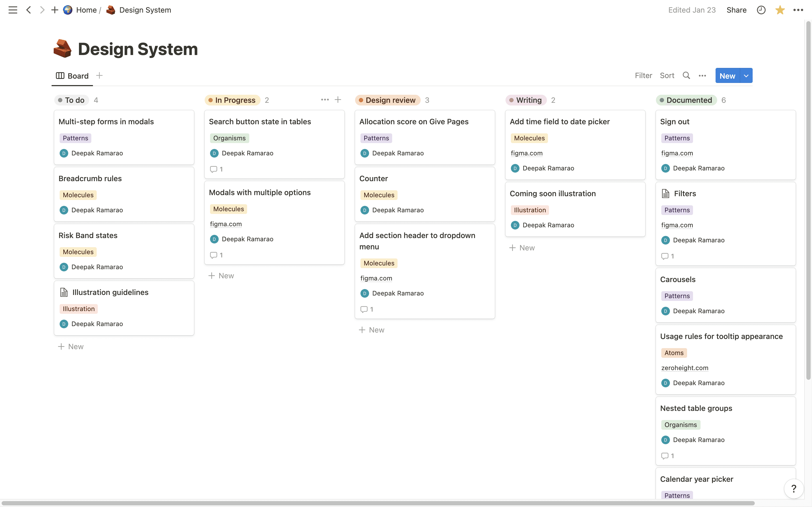812x507 pixels.
Task: Open help with the question mark button
Action: tap(793, 488)
